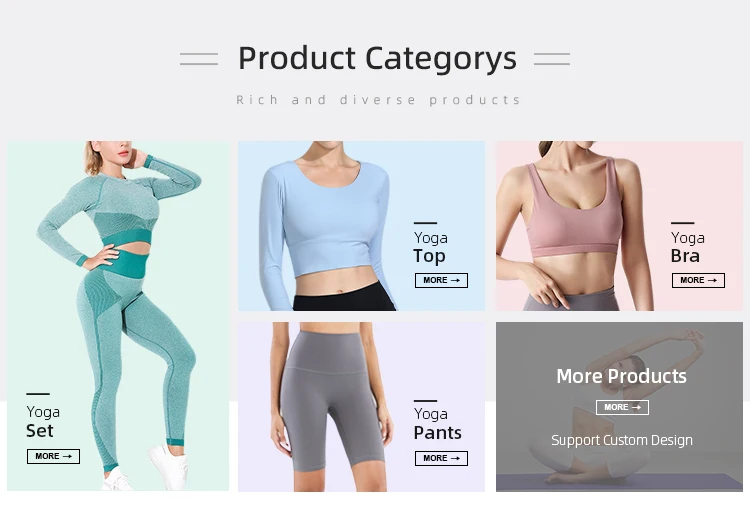Click MORE button in More Products tile
The image size is (750, 505).
click(x=622, y=407)
